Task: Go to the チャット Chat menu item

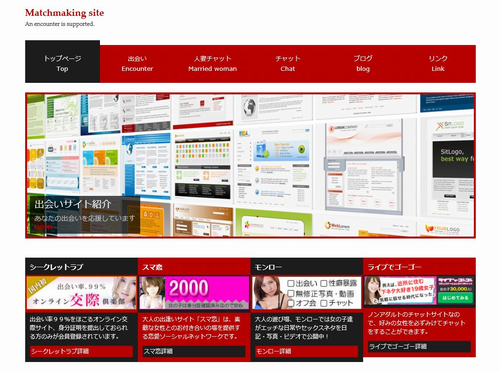Action: (x=288, y=64)
